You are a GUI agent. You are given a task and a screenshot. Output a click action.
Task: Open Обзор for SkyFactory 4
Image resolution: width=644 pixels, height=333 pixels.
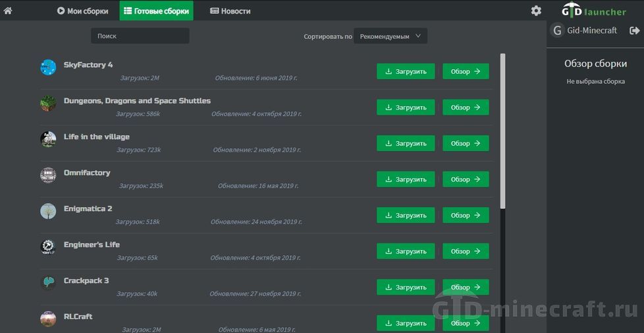click(x=466, y=71)
